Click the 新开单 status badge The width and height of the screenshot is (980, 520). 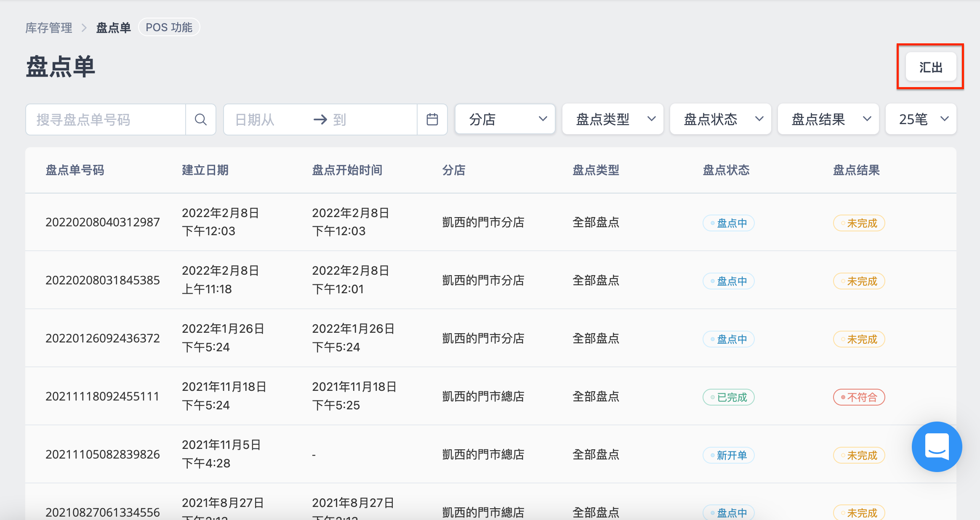[728, 455]
